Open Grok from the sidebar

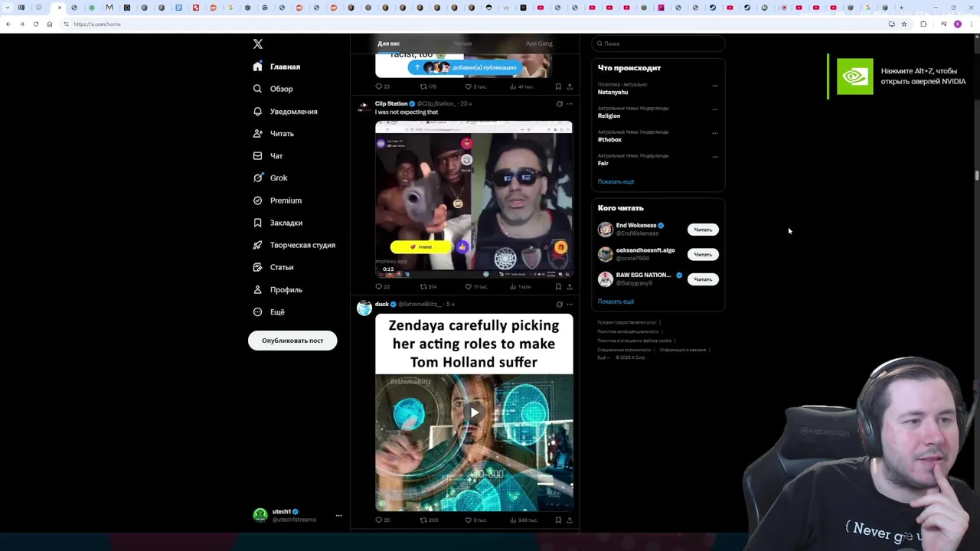pyautogui.click(x=270, y=178)
